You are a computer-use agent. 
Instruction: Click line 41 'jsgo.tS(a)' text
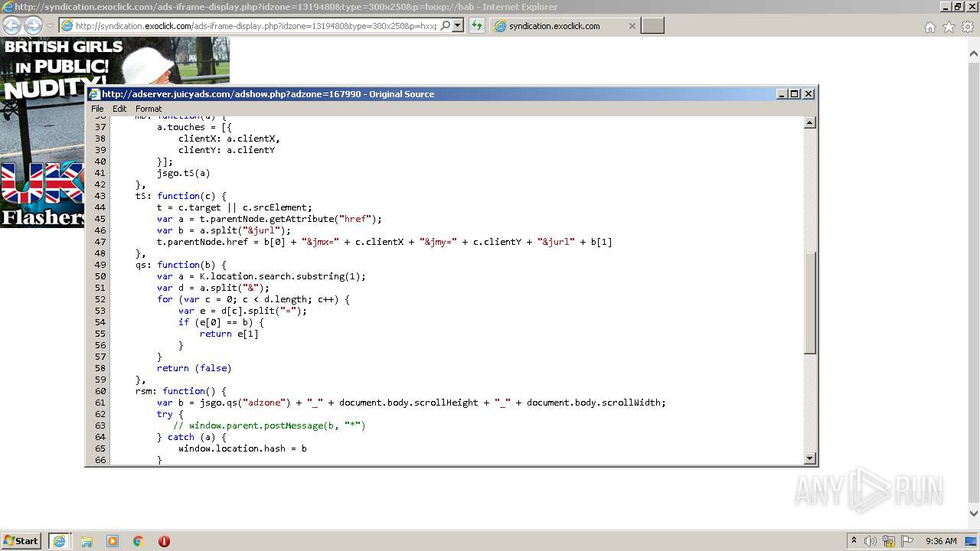tap(184, 173)
